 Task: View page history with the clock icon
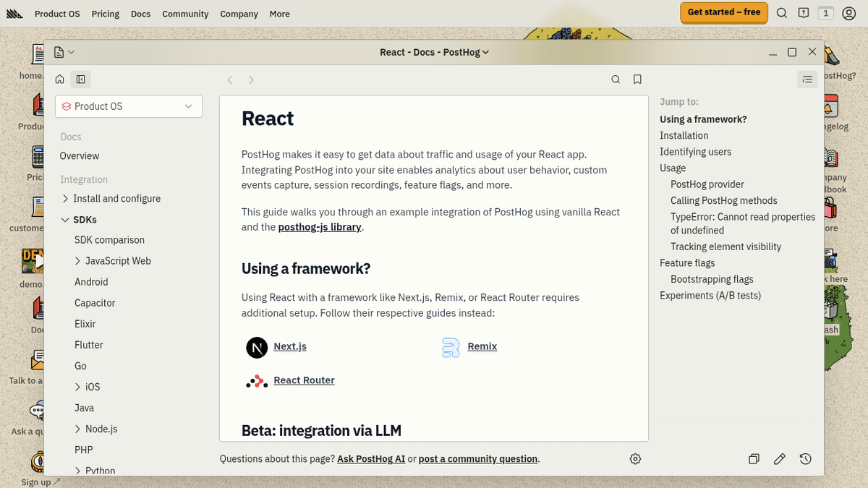tap(806, 459)
